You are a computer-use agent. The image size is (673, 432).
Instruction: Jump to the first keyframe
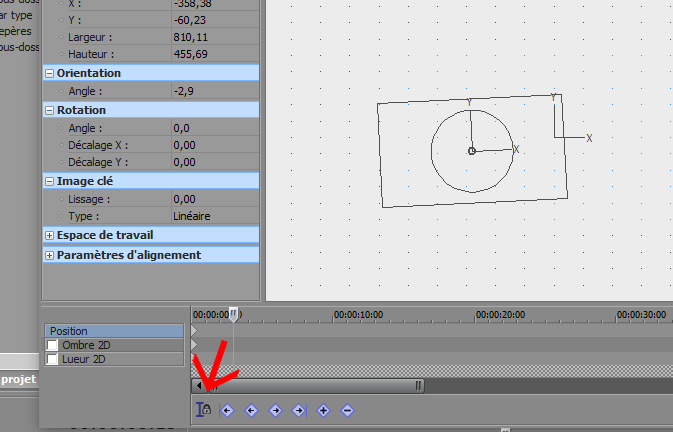click(227, 409)
